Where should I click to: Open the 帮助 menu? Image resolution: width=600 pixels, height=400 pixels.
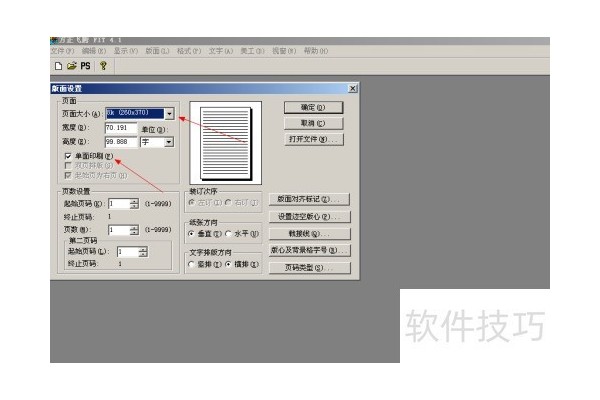(316, 51)
